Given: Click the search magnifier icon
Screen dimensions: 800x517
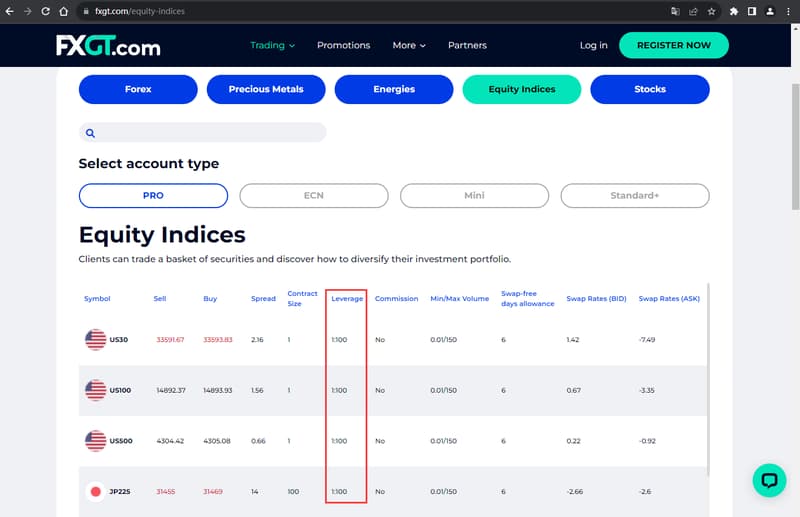Looking at the screenshot, I should (x=90, y=133).
